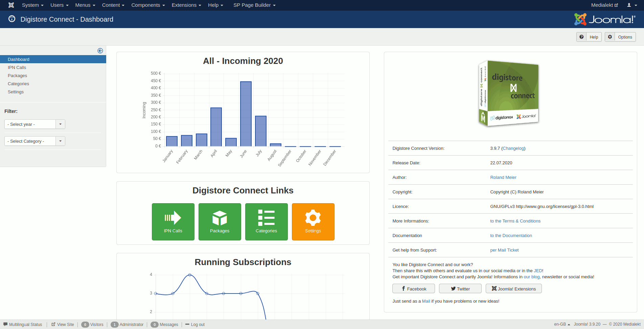Go to Settings in the sidebar
This screenshot has height=329, width=644.
point(16,92)
